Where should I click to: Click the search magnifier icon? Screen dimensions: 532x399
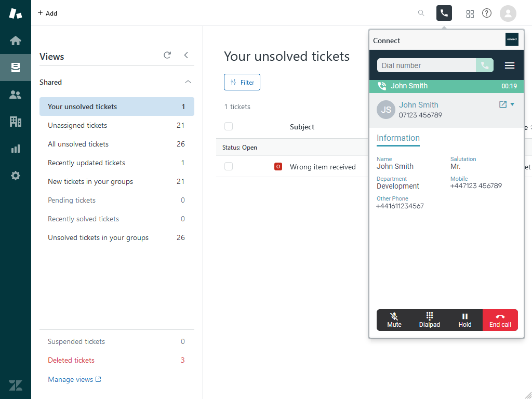pos(421,13)
